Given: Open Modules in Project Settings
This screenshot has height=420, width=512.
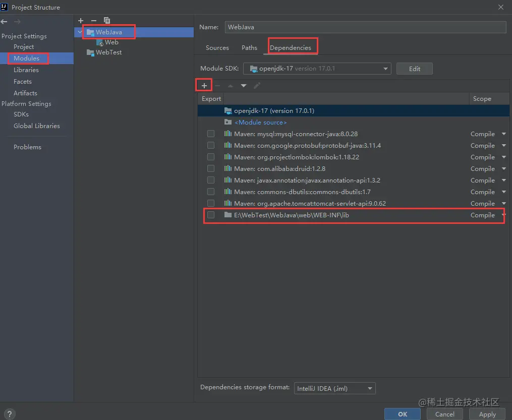Looking at the screenshot, I should pyautogui.click(x=26, y=58).
